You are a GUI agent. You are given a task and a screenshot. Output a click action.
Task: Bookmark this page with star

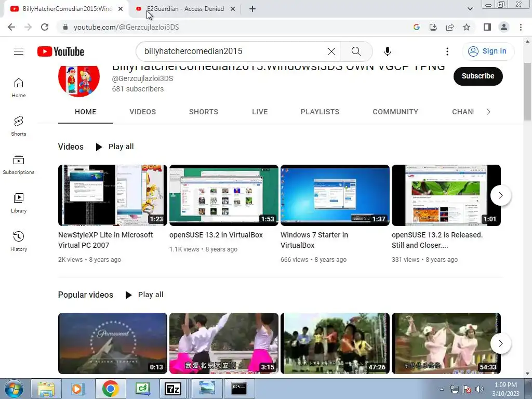pyautogui.click(x=467, y=27)
